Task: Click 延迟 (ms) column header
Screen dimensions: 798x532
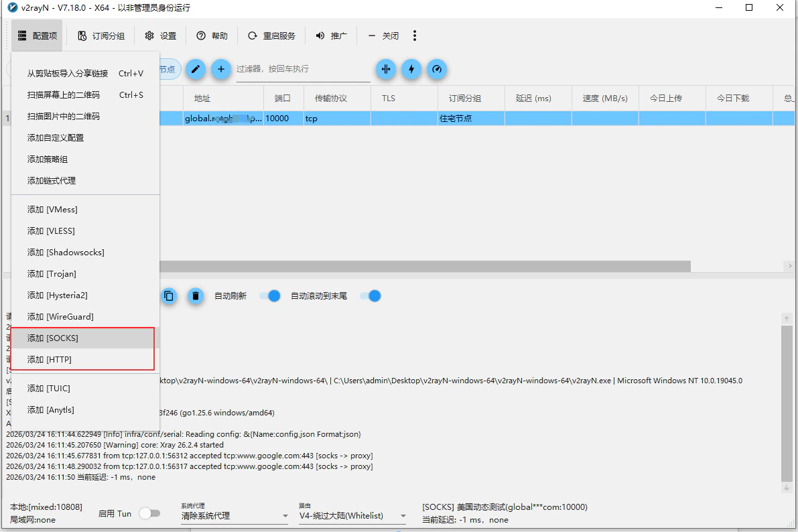Action: tap(539, 98)
